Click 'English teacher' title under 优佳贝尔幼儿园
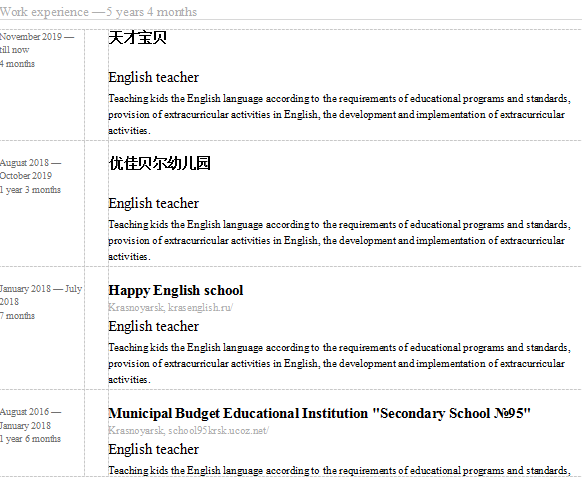 154,203
